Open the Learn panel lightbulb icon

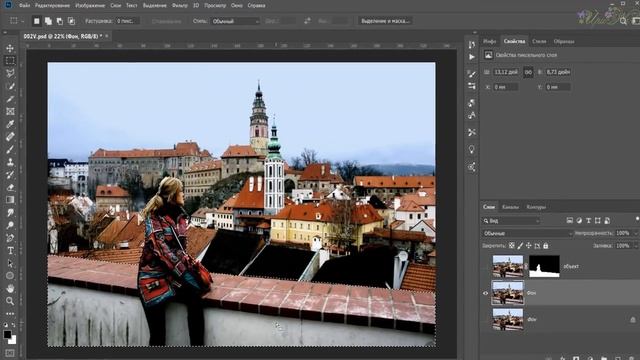coord(472,149)
